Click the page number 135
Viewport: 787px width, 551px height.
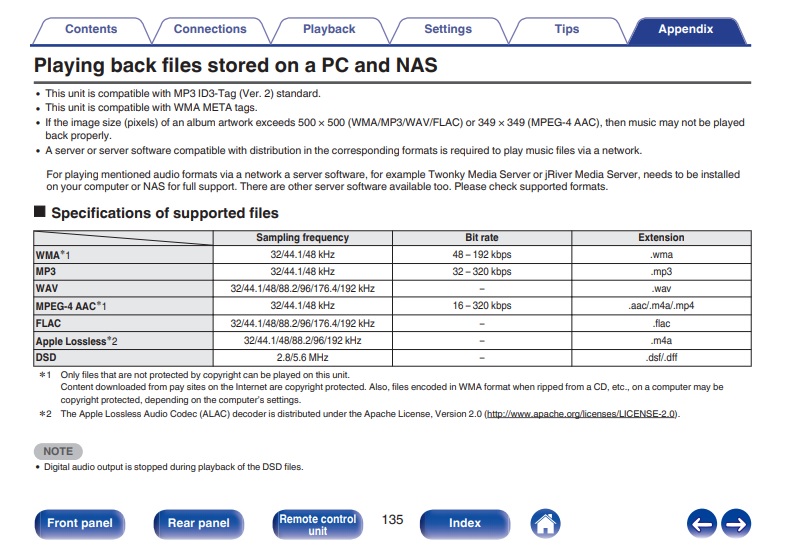click(x=392, y=520)
